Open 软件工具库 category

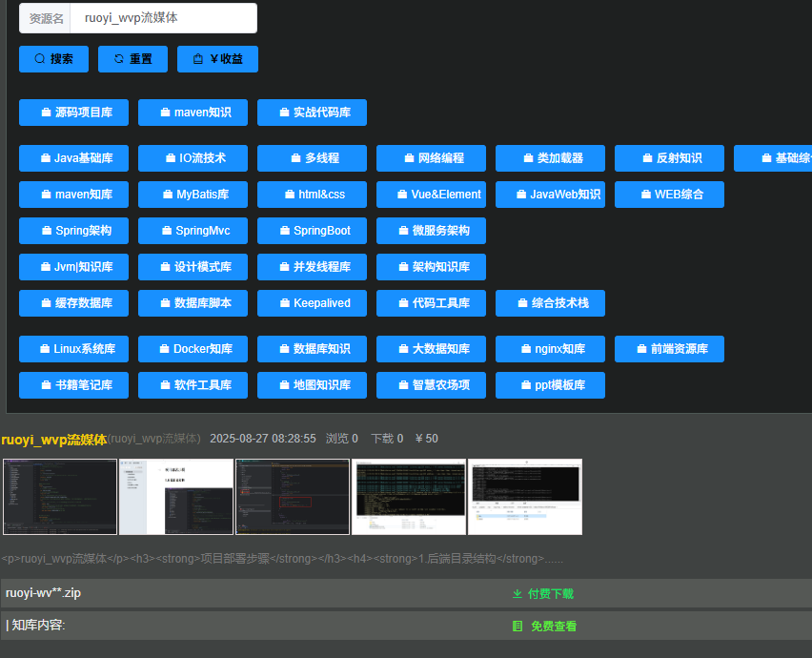(193, 385)
